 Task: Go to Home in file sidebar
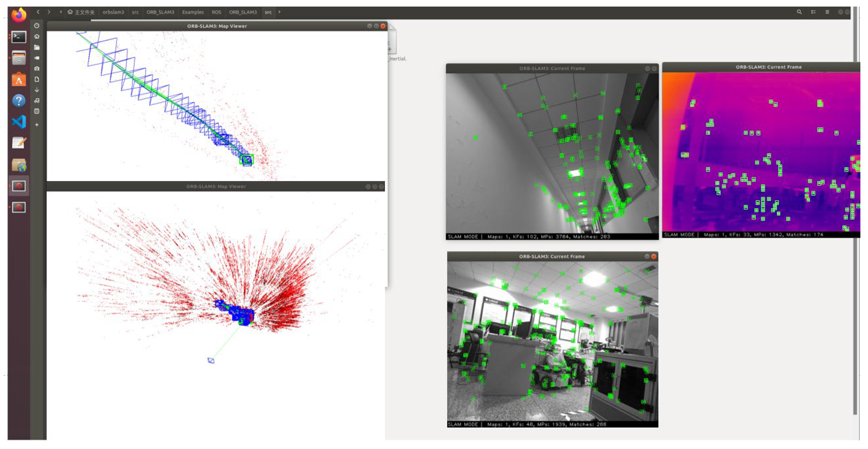37,36
